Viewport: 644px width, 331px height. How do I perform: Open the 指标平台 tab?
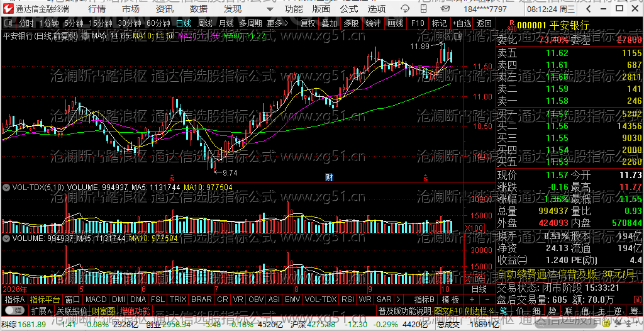coord(45,300)
